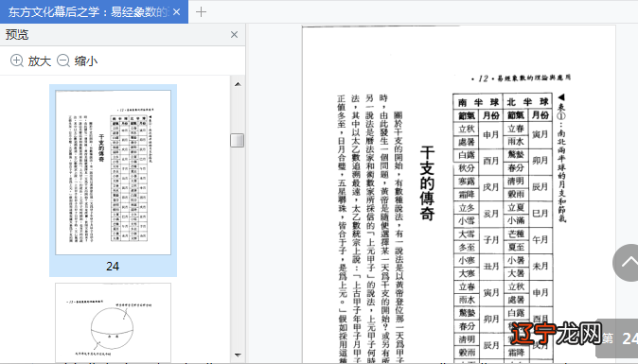
Task: Click the 缩小 text label
Action: (x=86, y=61)
